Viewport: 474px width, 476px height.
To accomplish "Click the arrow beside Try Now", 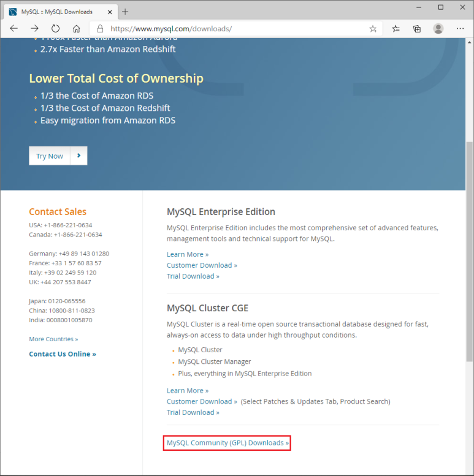I will [78, 156].
